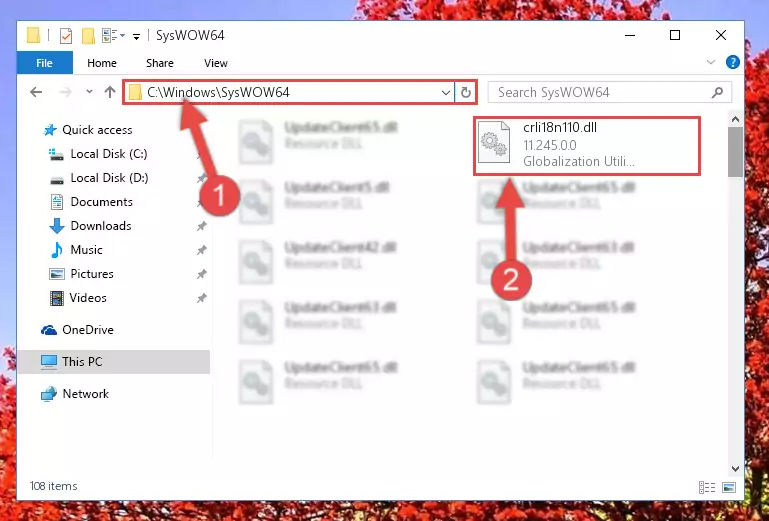Expand the address bar history dropdown

[445, 92]
